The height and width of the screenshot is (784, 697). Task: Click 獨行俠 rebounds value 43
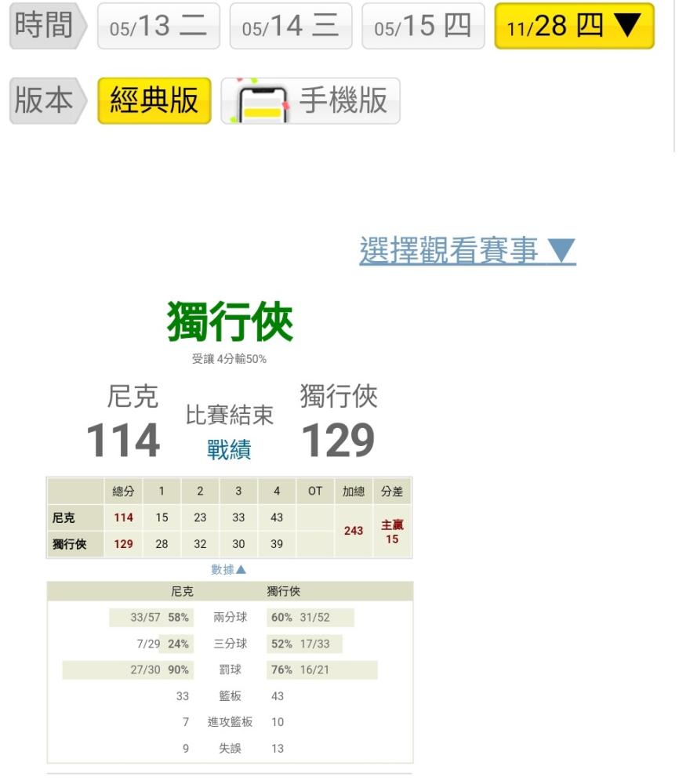[x=278, y=696]
